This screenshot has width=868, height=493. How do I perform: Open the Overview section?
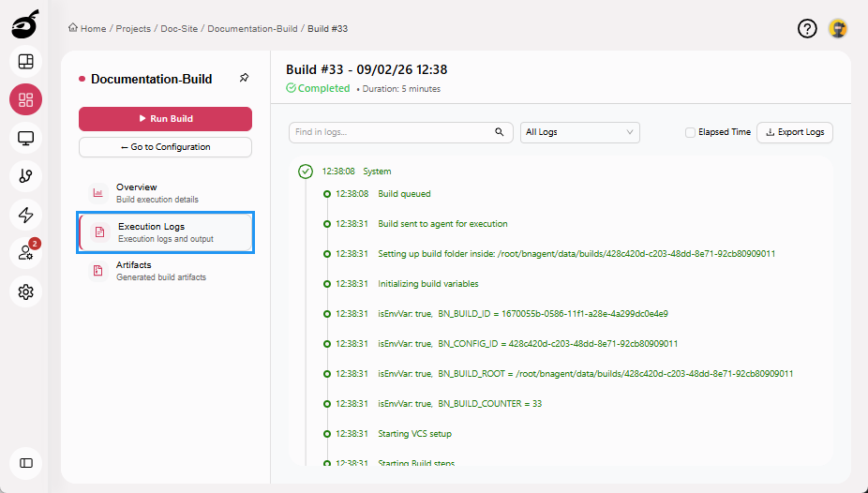click(x=166, y=192)
